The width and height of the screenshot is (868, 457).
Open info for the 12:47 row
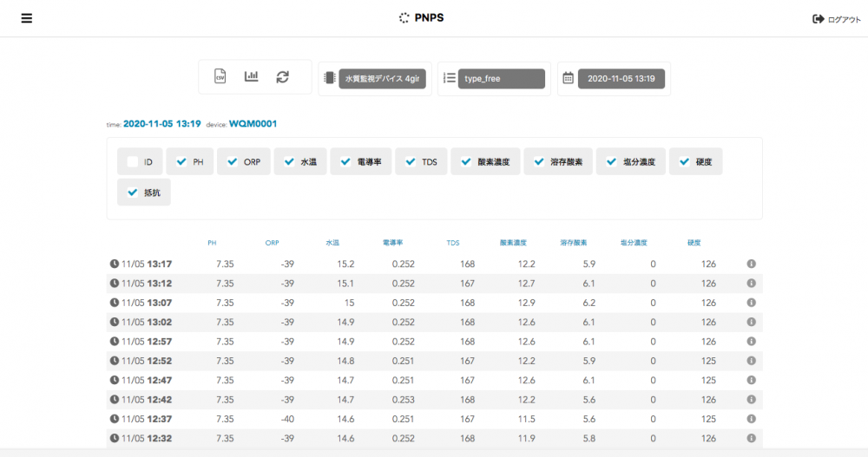click(x=751, y=380)
